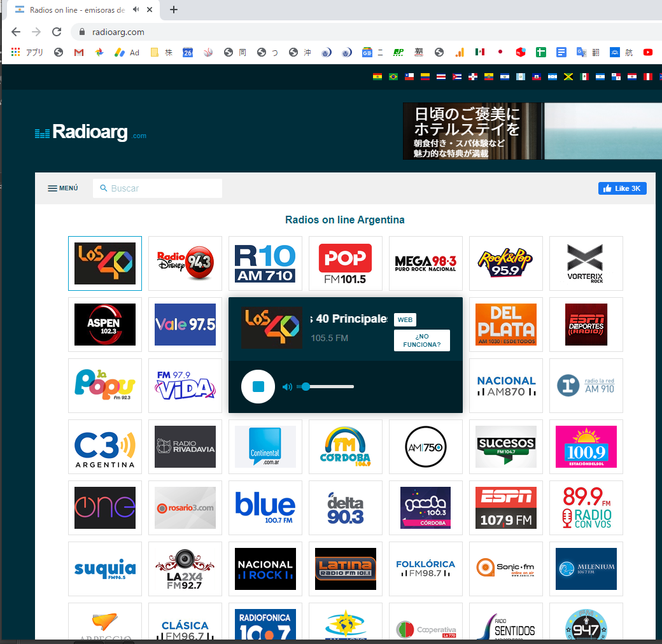Play La Popu FM 92.3 station
The height and width of the screenshot is (644, 662).
pos(104,386)
